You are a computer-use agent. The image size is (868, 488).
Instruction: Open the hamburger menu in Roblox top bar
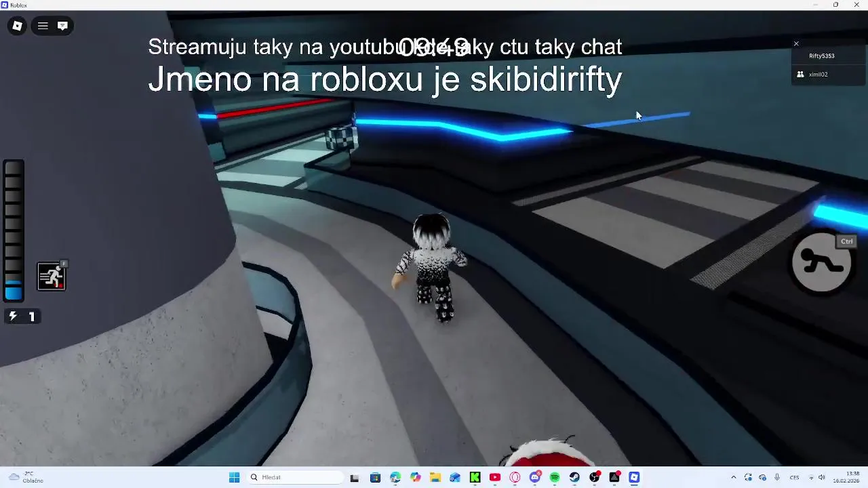click(x=43, y=26)
